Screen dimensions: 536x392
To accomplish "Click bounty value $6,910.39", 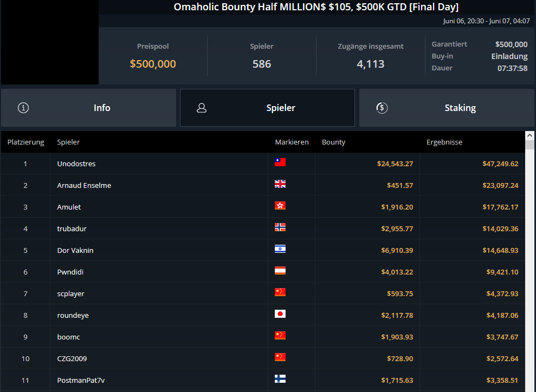I will pyautogui.click(x=397, y=250).
